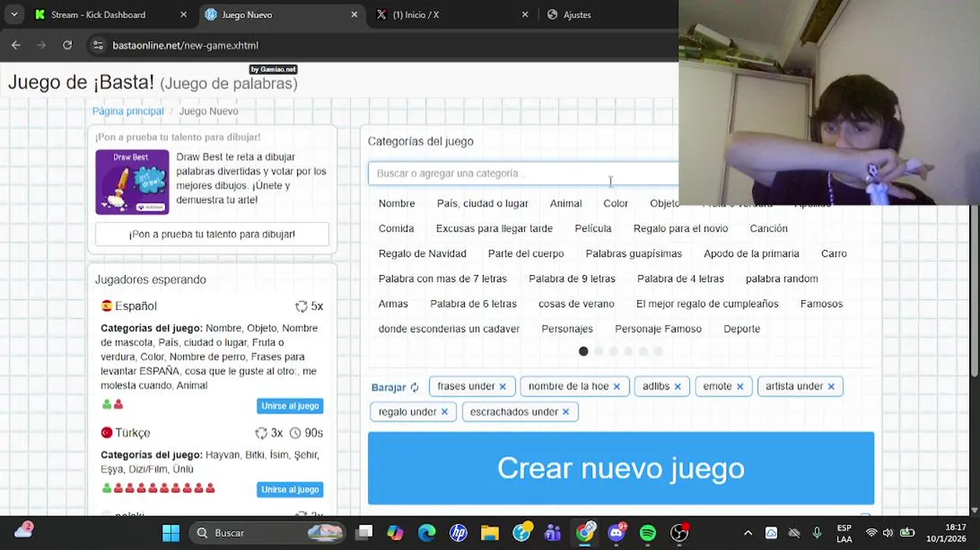Add the 'Apodo de la primaria' category
The height and width of the screenshot is (550, 980).
pyautogui.click(x=751, y=254)
